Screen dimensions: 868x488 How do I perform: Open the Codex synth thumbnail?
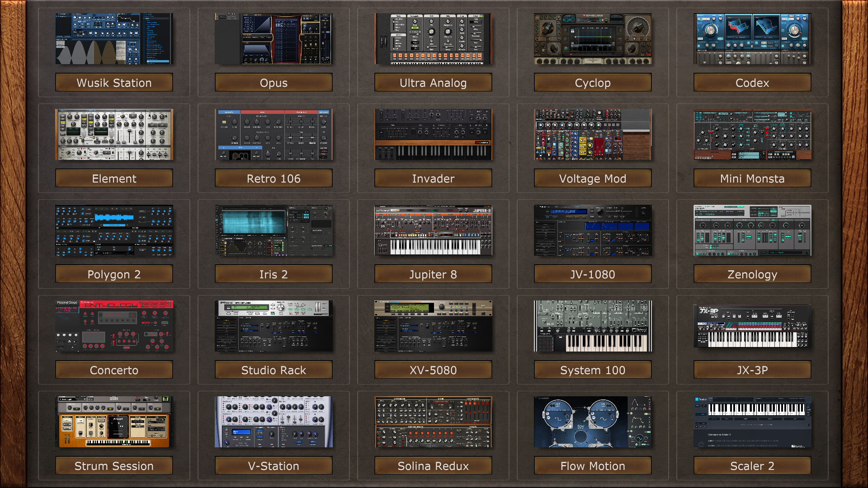pyautogui.click(x=752, y=39)
